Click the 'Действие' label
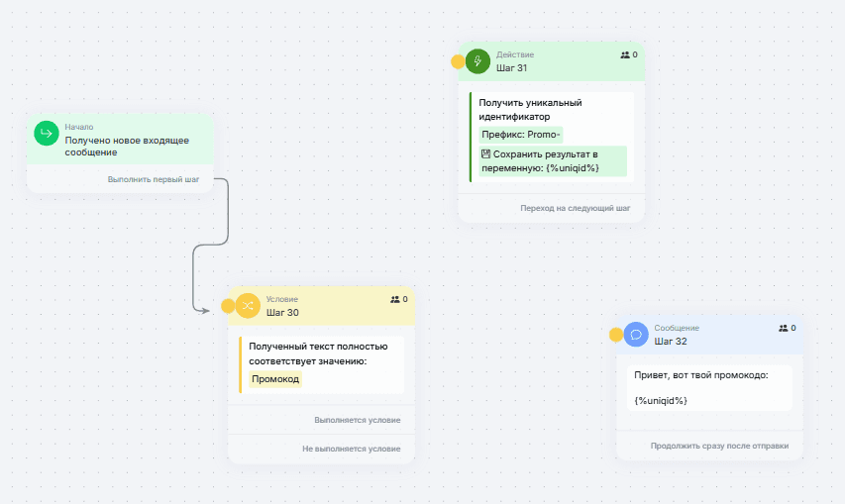The image size is (845, 504). click(515, 54)
